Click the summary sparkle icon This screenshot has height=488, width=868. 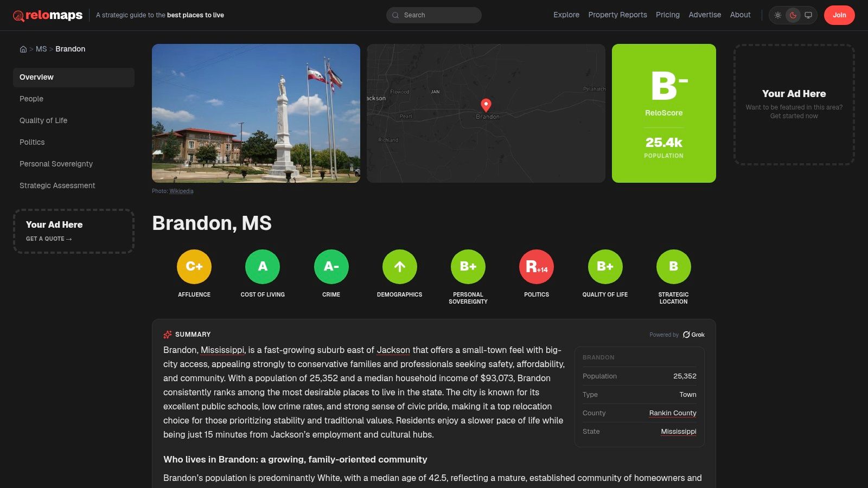[168, 335]
